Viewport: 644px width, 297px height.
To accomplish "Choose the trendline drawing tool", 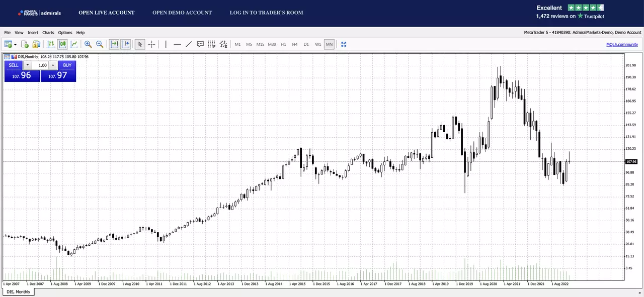I will tap(189, 44).
